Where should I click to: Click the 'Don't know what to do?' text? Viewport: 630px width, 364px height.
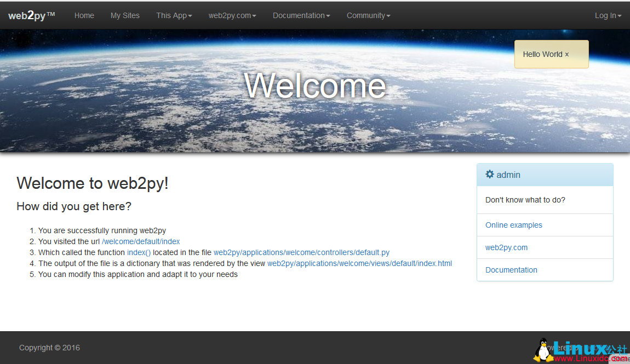[x=525, y=200]
